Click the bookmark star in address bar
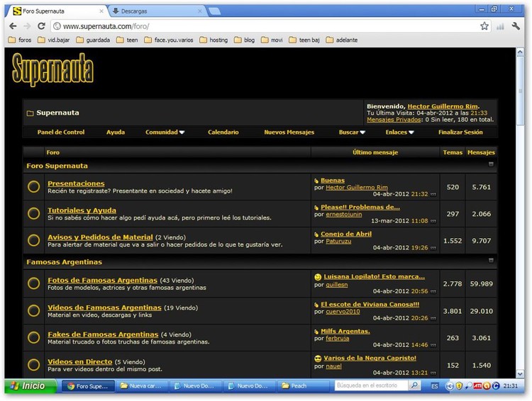532x401 pixels. pyautogui.click(x=484, y=26)
